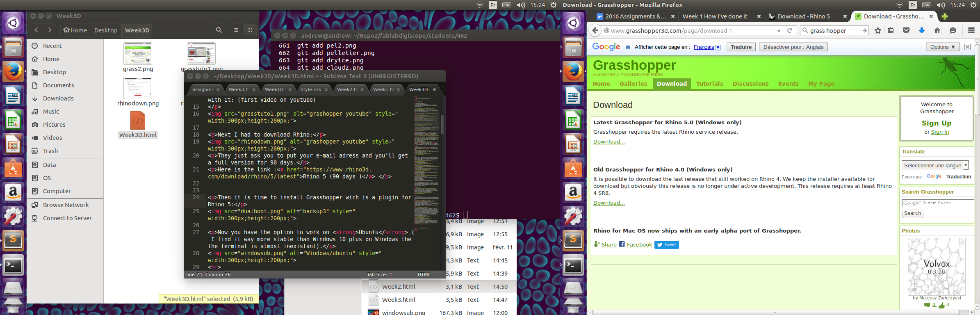Screen dimensions: 980x315
Task: Go back a page in Firefox
Action: pyautogui.click(x=595, y=30)
